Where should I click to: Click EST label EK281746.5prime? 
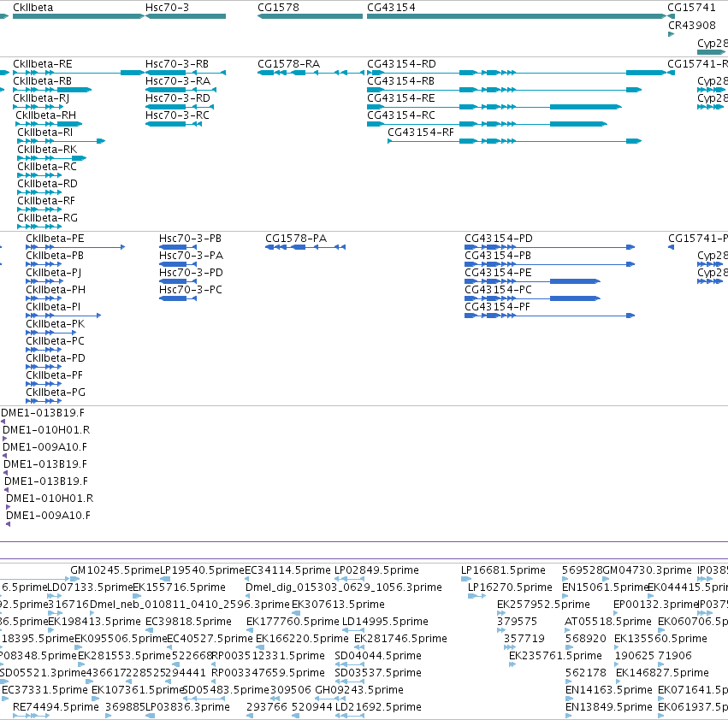click(400, 639)
